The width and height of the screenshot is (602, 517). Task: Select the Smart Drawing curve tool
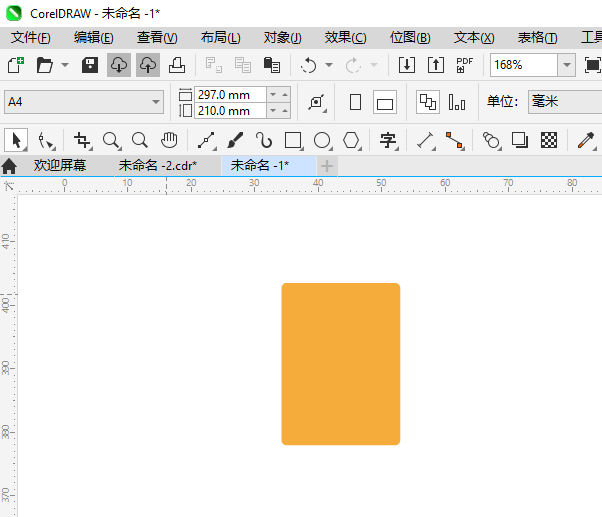click(264, 140)
